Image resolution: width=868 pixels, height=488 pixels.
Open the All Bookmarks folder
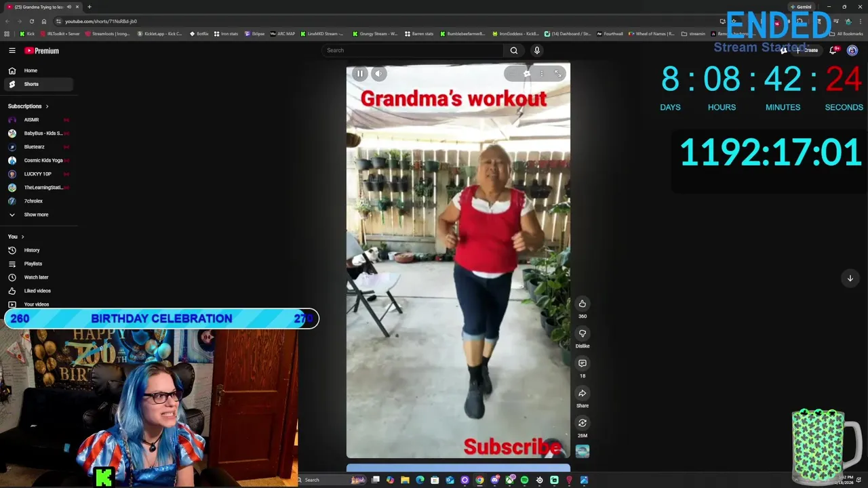pos(846,34)
